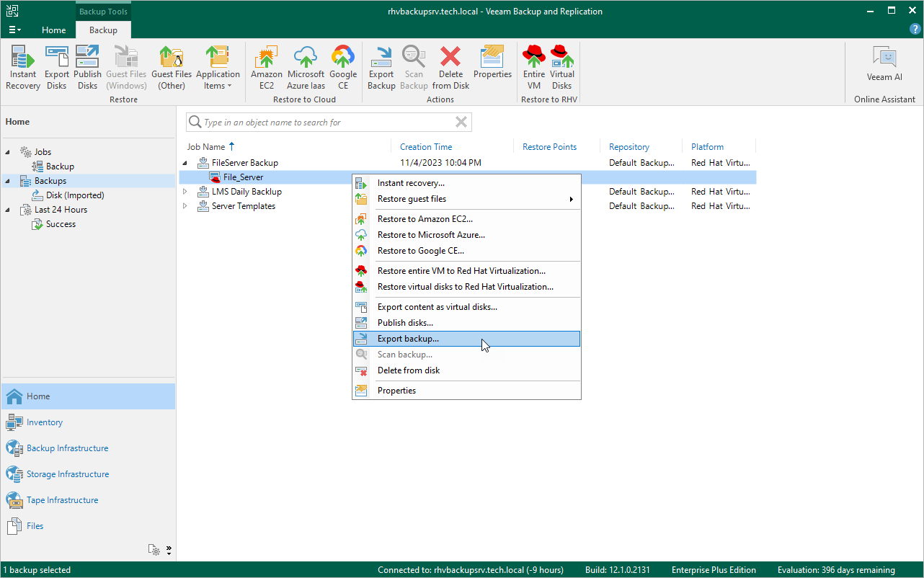
Task: Click the 11/4/2023 10:04 PM creation time
Action: [440, 163]
